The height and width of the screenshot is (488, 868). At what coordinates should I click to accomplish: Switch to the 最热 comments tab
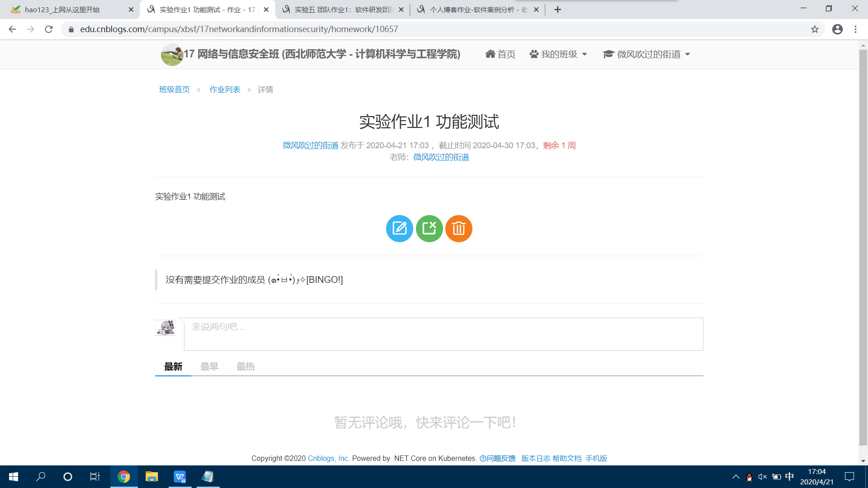click(x=245, y=367)
